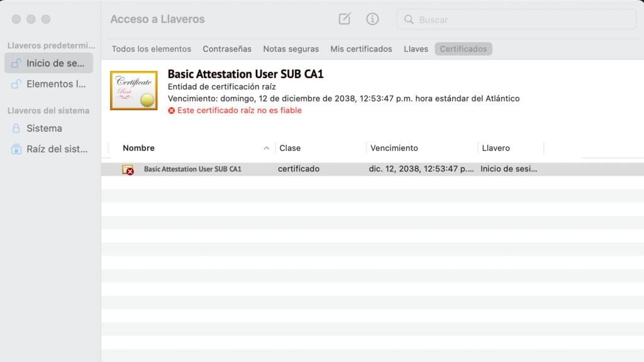Screen dimensions: 644x362
Task: Select the Elementos locales keychain
Action: pos(49,84)
